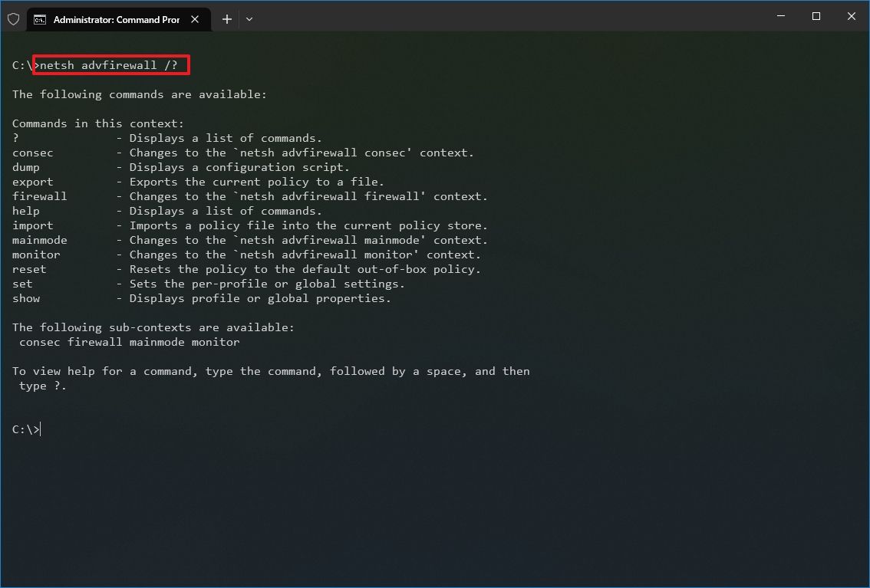Click the dump command entry

point(25,167)
